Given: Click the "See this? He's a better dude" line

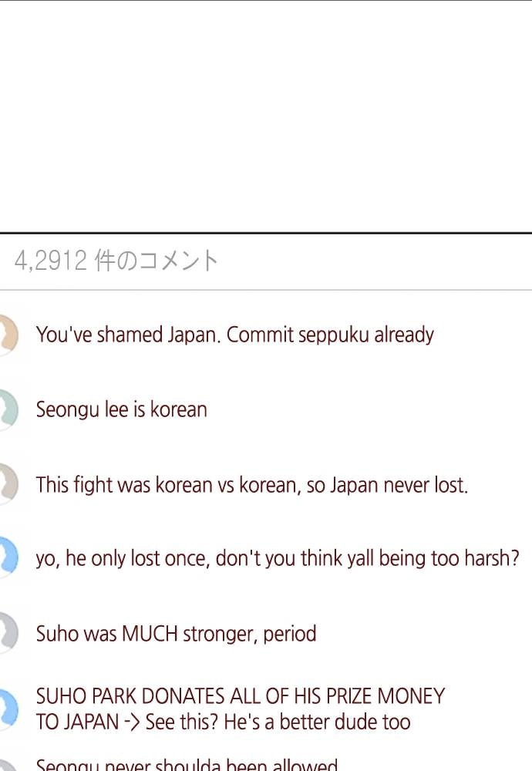Looking at the screenshot, I should click(x=278, y=722).
